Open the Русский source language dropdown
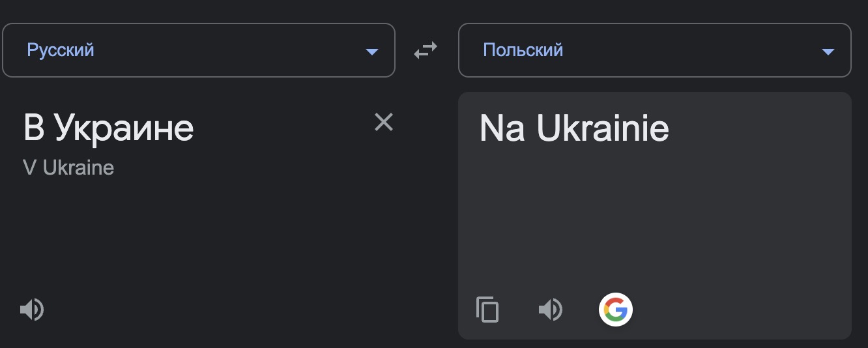 click(199, 50)
